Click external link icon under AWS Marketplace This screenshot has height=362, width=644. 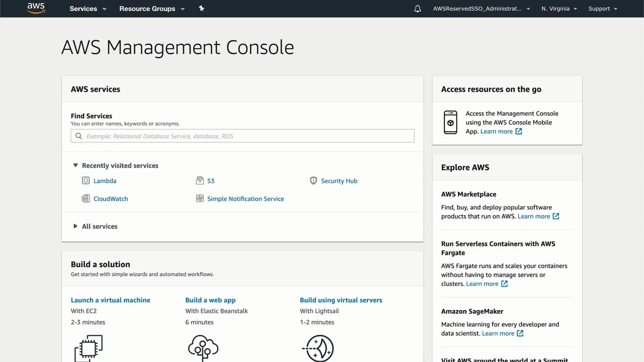tap(556, 216)
